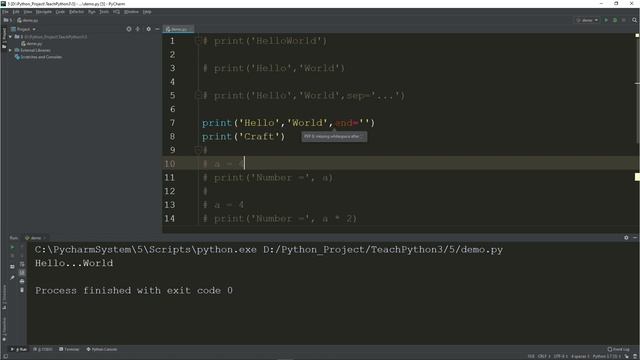Hide the Run panel with minus icon
This screenshot has width=640, height=360.
[635, 238]
